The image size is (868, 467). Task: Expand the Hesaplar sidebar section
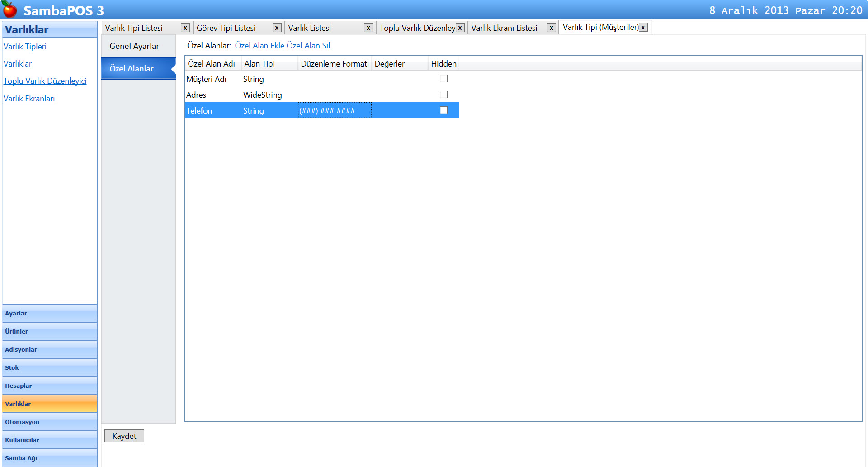pyautogui.click(x=50, y=386)
